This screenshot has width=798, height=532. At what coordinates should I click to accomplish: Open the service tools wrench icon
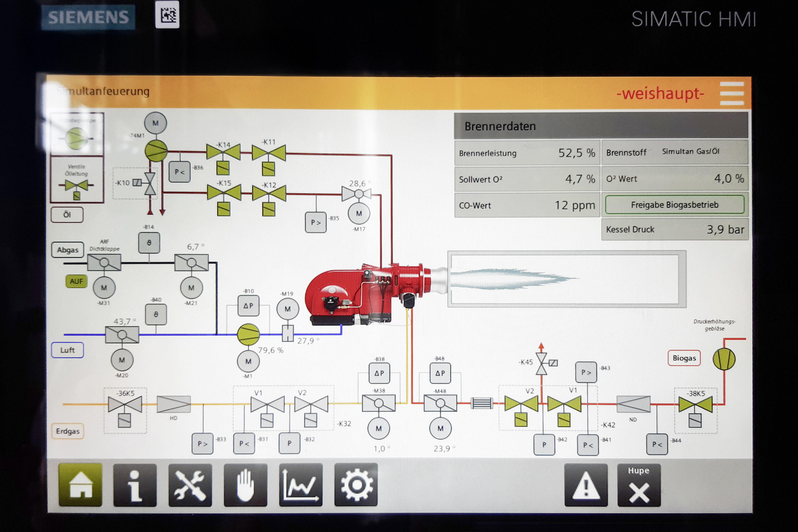pyautogui.click(x=190, y=485)
